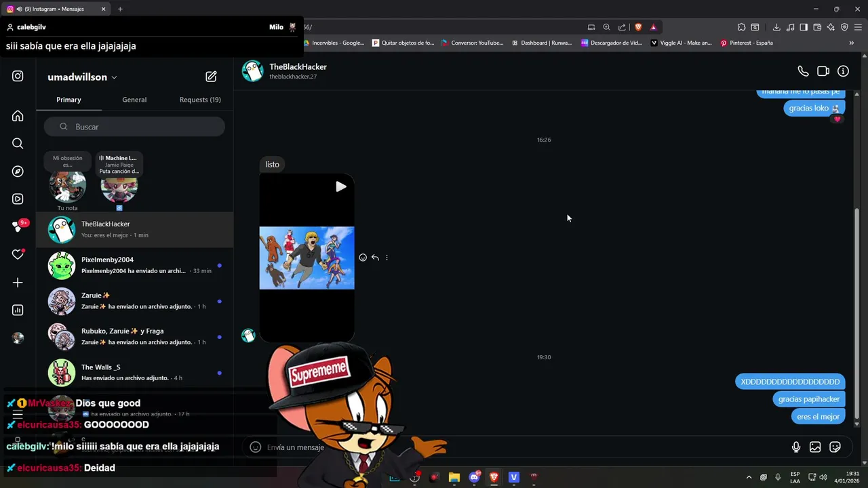Open Dashboard | Runwa... bookmark
The image size is (868, 488).
[x=541, y=43]
